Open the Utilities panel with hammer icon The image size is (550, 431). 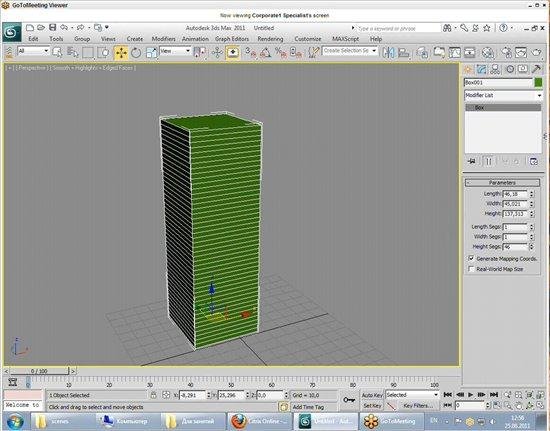coord(536,69)
